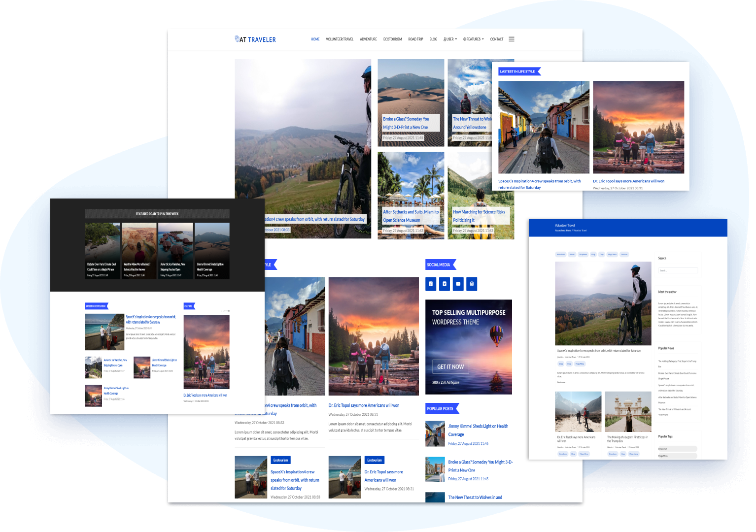Click 'Read more' in Volunteer Travel page
This screenshot has height=532, width=756.
[561, 382]
